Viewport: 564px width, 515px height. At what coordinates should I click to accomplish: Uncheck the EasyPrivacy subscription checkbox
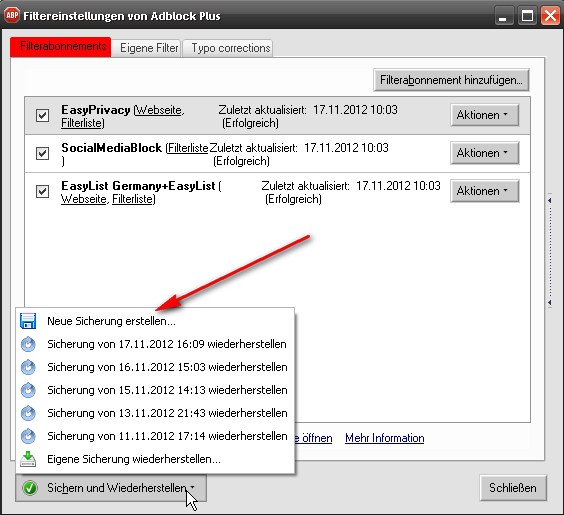(x=42, y=115)
